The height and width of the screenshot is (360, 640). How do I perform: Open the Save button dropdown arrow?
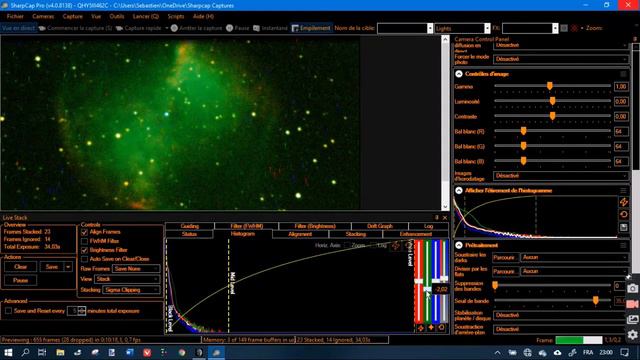pos(68,267)
